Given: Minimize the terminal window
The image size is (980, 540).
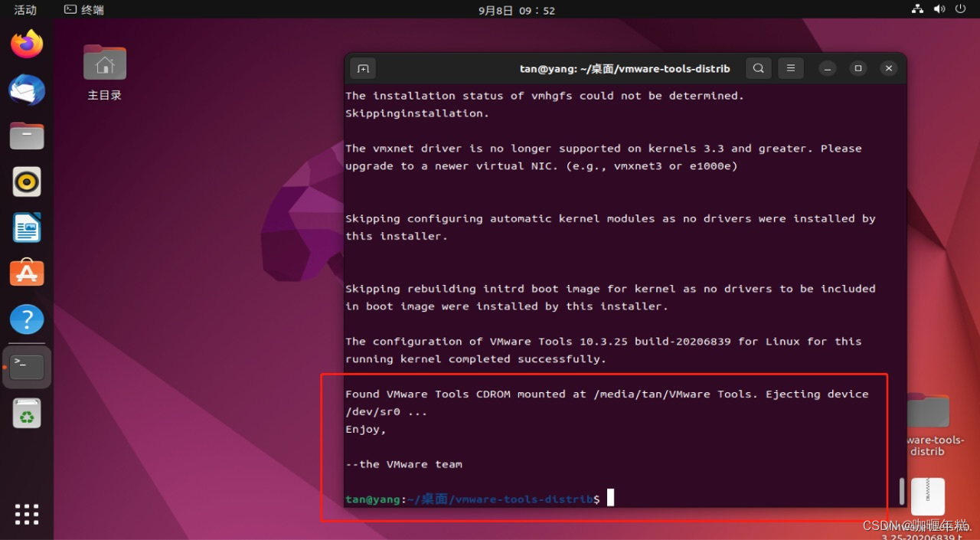Looking at the screenshot, I should point(828,68).
